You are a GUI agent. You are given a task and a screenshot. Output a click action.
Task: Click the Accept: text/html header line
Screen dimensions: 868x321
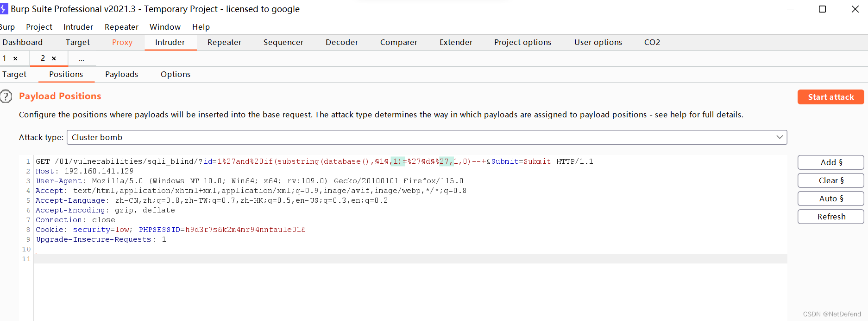pos(251,191)
